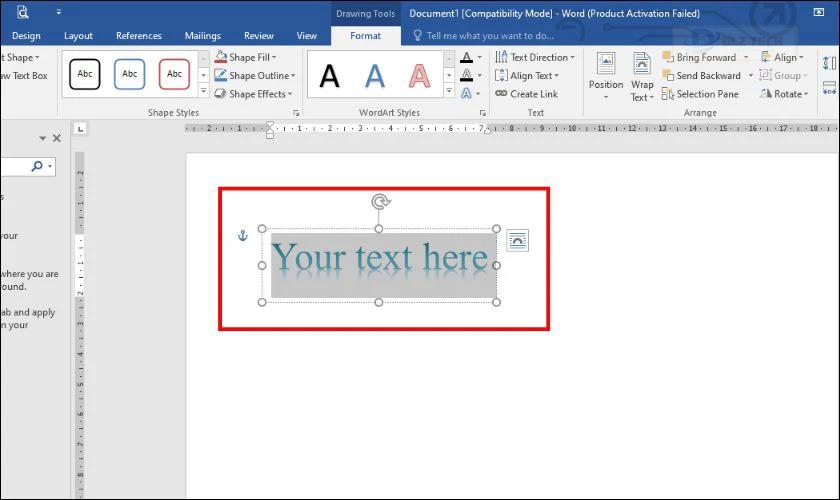Click Send Backward
The width and height of the screenshot is (840, 500).
(702, 76)
